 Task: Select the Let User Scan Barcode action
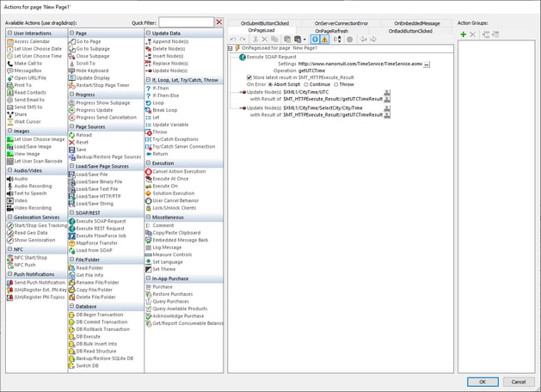pyautogui.click(x=35, y=161)
